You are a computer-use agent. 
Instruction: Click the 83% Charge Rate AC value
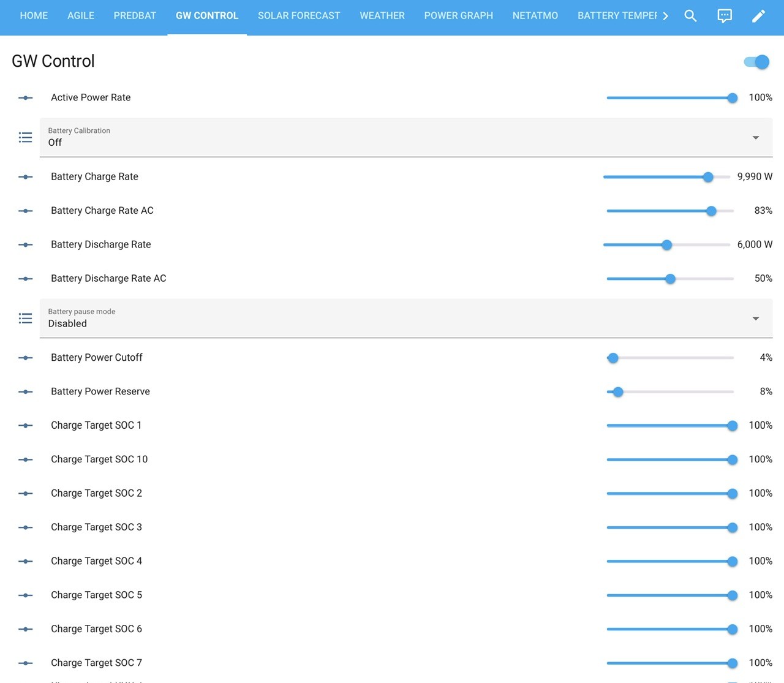click(x=763, y=211)
